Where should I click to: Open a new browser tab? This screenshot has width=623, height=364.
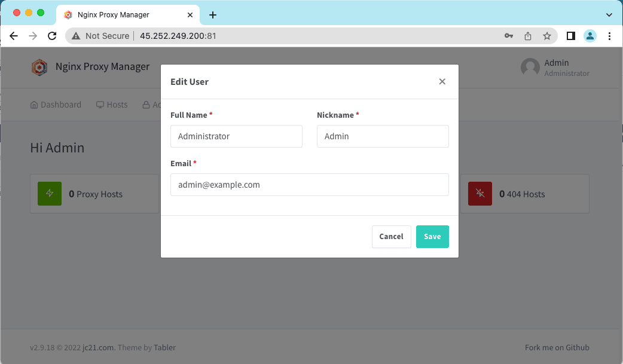point(212,14)
